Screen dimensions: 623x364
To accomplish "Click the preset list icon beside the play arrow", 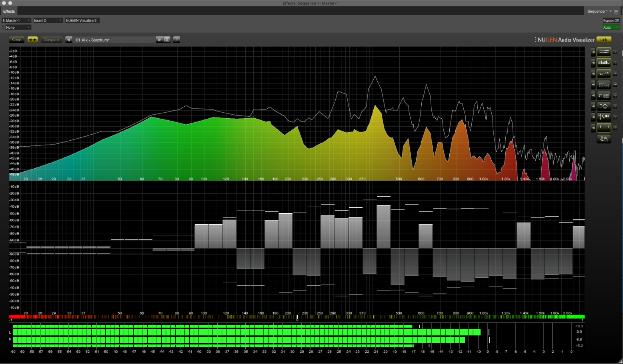I will click(167, 40).
